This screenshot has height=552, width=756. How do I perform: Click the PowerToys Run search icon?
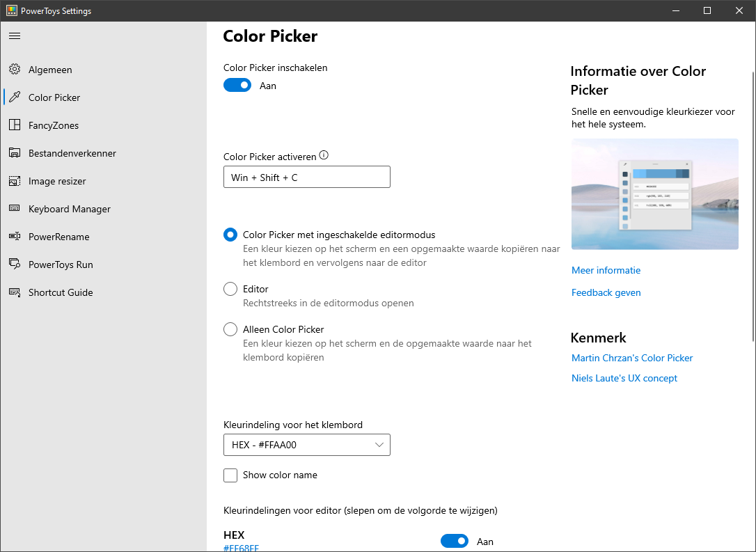[15, 265]
